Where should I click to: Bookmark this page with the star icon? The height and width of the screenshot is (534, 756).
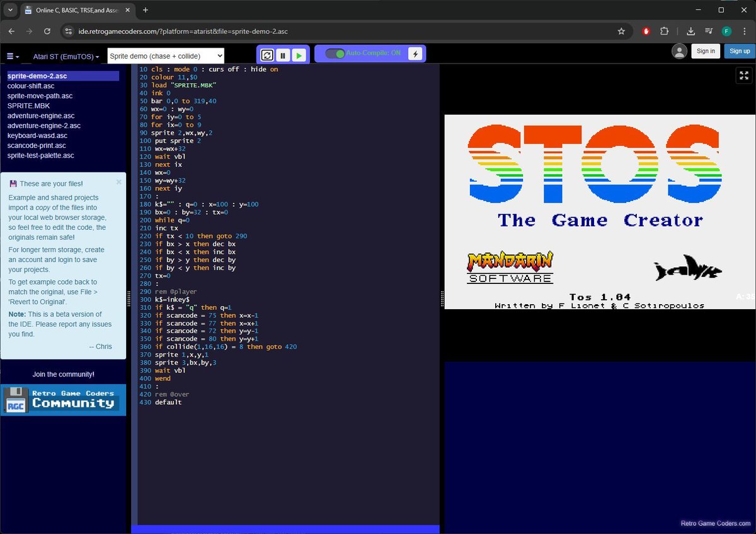point(621,31)
